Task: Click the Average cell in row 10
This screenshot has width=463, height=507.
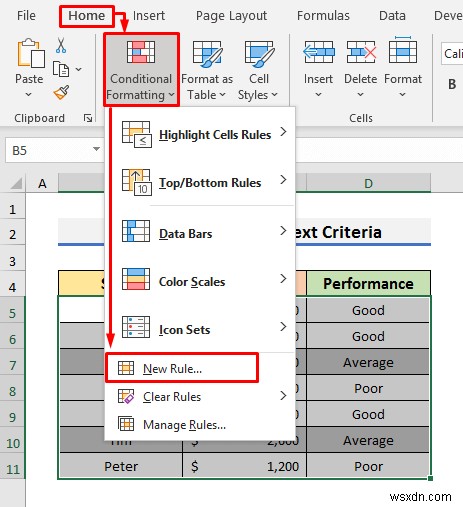Action: 368,440
